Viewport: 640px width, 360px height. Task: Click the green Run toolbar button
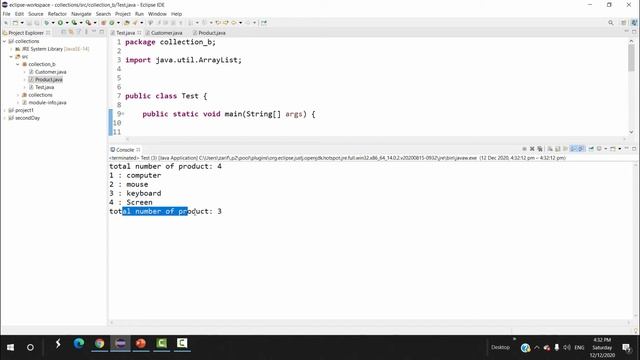click(60, 23)
